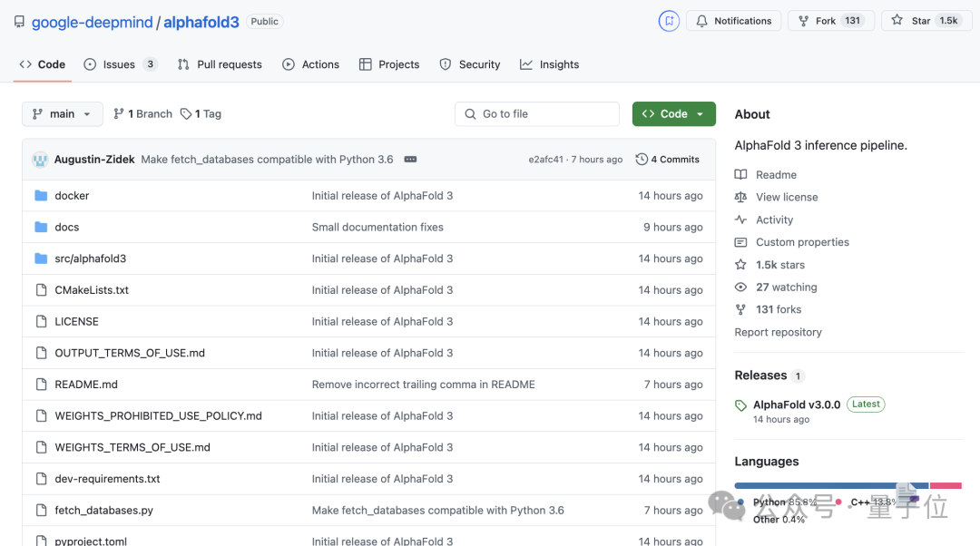The width and height of the screenshot is (980, 546).
Task: Click the Custom properties icon
Action: (740, 242)
